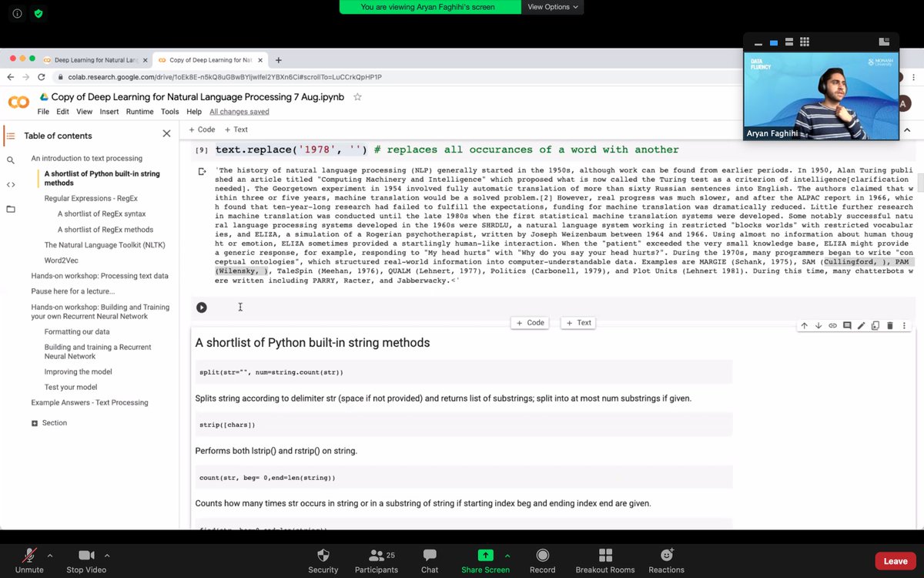This screenshot has height=578, width=924.
Task: Click Share Screen in Zoom
Action: coord(485,560)
